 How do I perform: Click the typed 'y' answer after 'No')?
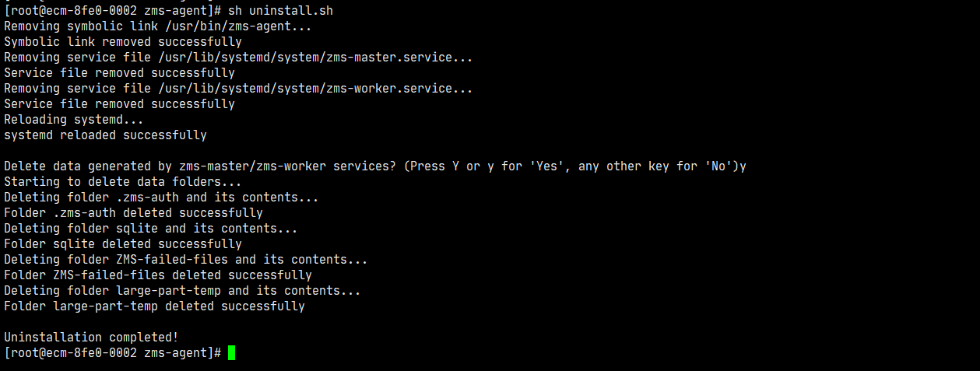click(743, 166)
